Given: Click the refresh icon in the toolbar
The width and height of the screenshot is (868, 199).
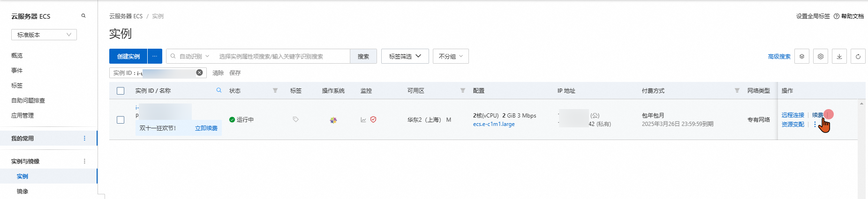Looking at the screenshot, I should point(858,56).
